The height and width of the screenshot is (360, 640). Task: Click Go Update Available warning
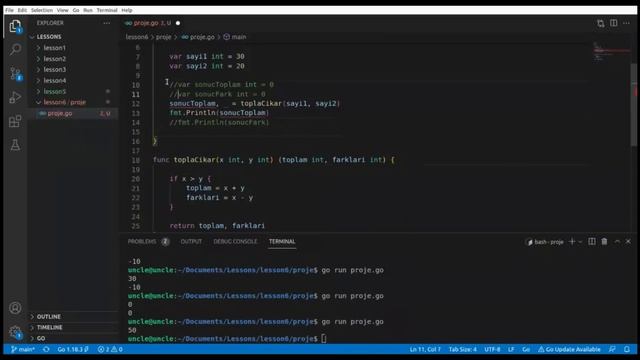click(x=569, y=349)
